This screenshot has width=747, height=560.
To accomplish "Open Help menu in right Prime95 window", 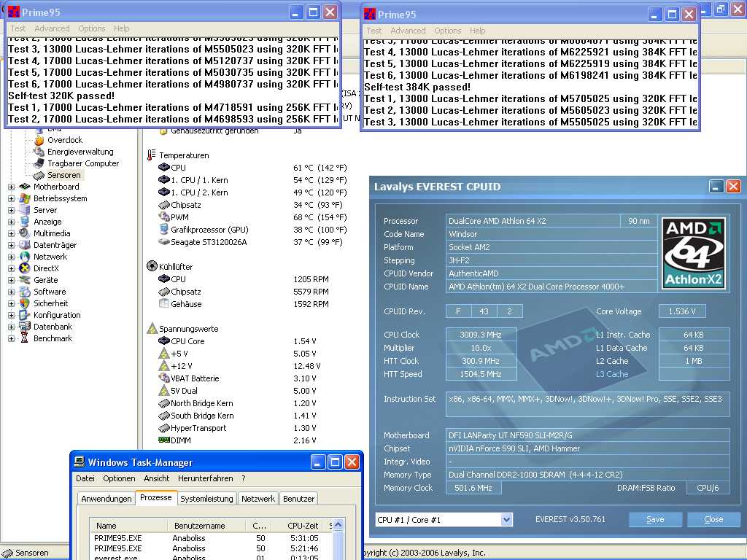I will click(x=477, y=31).
